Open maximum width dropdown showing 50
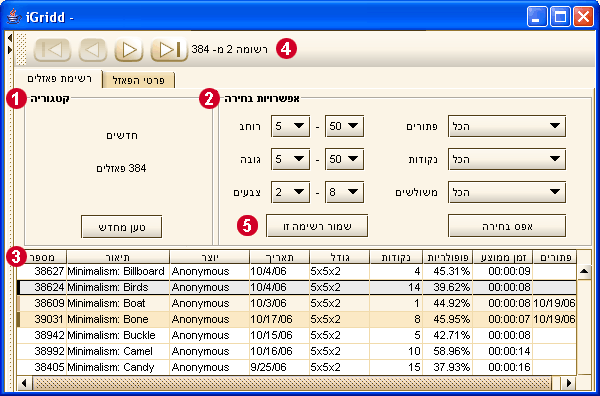Screen dimensions: 600x396 tap(344, 126)
